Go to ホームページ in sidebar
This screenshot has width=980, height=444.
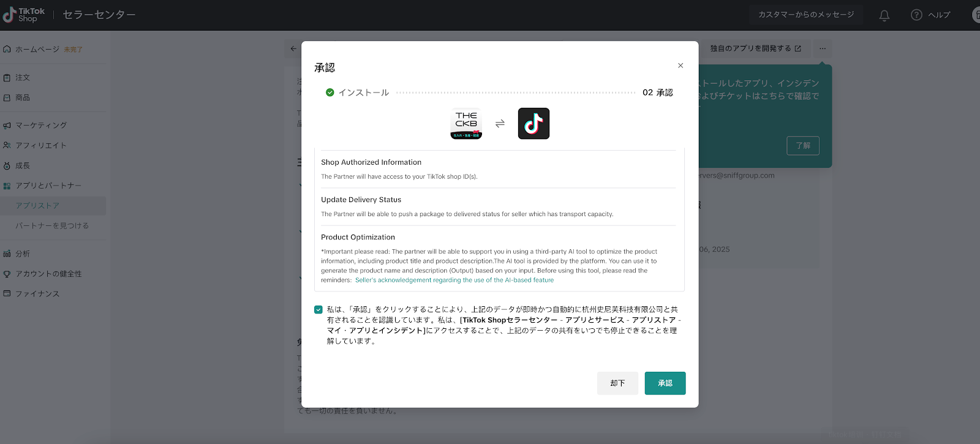(37, 49)
